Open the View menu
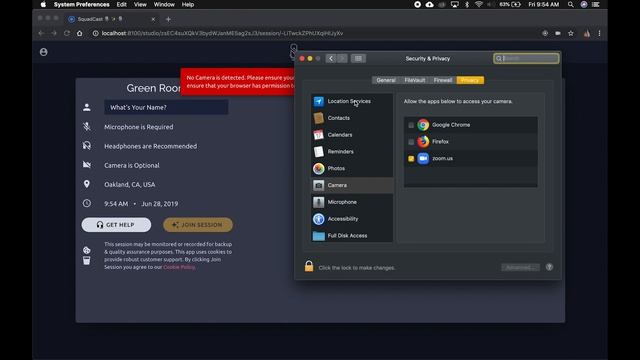This screenshot has height=360, width=640. point(140,4)
